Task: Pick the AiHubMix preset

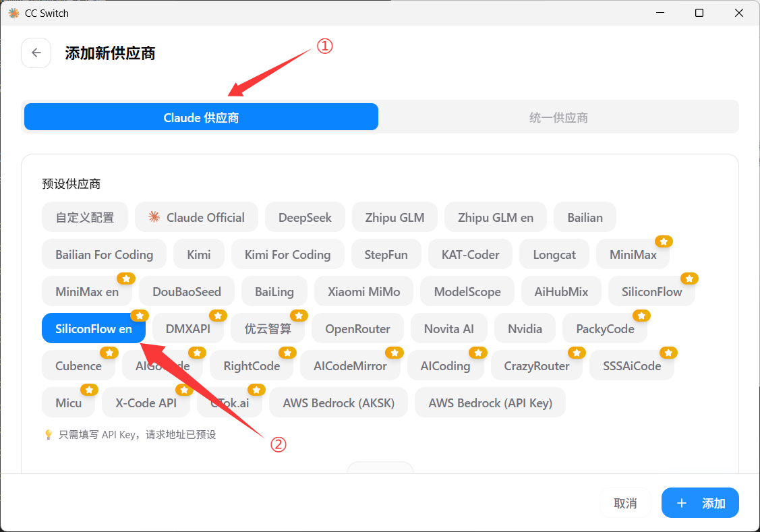Action: point(561,291)
